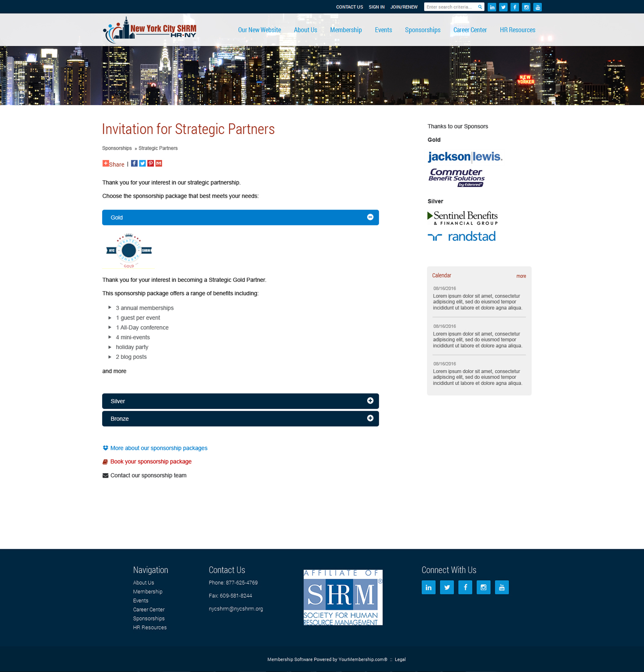The width and height of the screenshot is (644, 672).
Task: Open More about our sponsorship packages link
Action: [159, 448]
